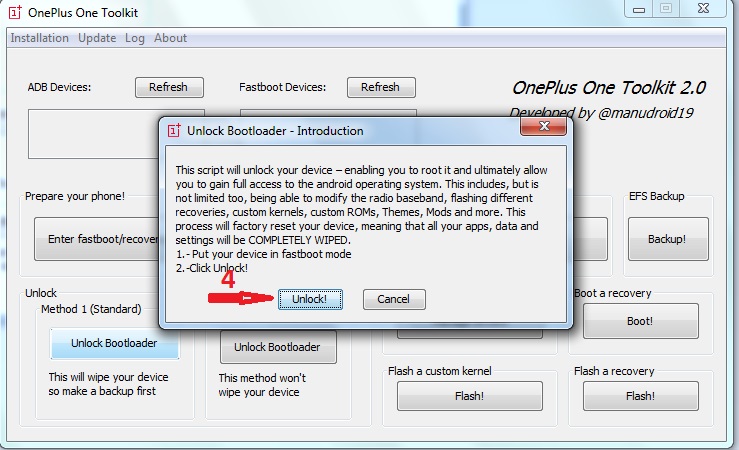739x450 pixels.
Task: Click the non-wiping Unlock Bootloader button
Action: [x=277, y=347]
